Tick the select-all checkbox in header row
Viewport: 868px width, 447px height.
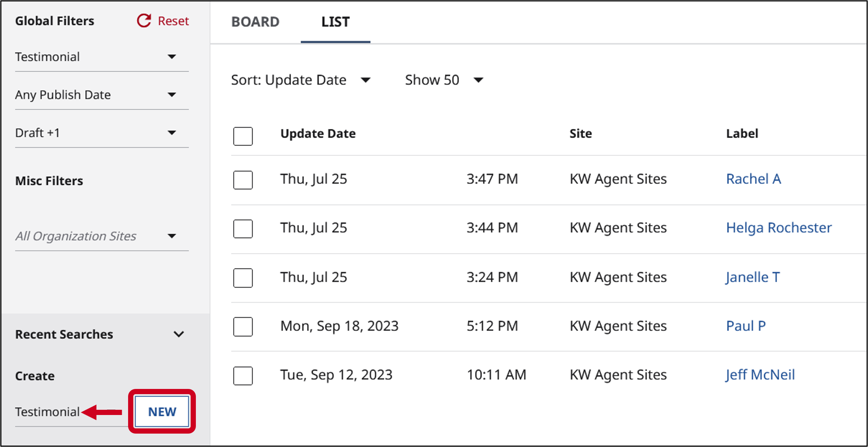click(243, 136)
